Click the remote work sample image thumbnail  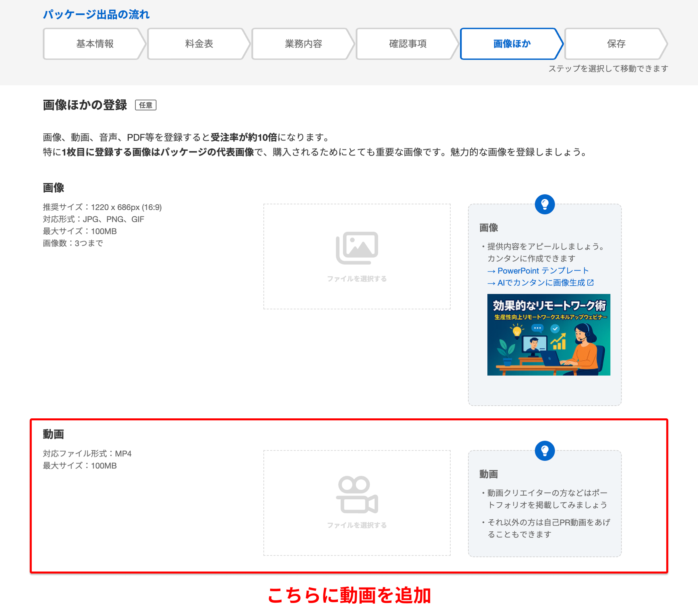(x=549, y=334)
